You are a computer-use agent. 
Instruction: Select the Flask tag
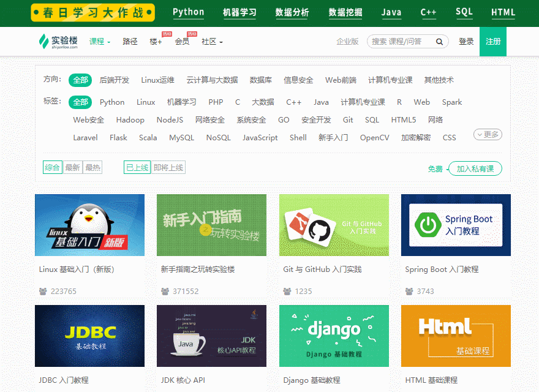(118, 138)
